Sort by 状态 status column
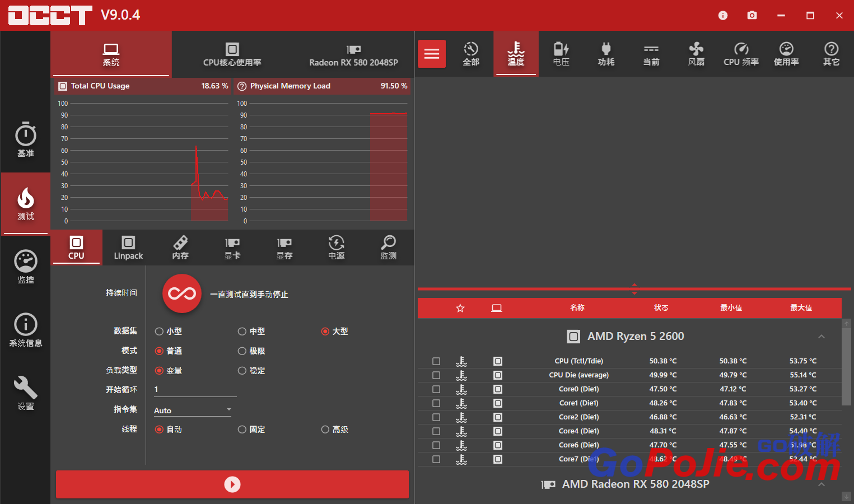 (661, 308)
